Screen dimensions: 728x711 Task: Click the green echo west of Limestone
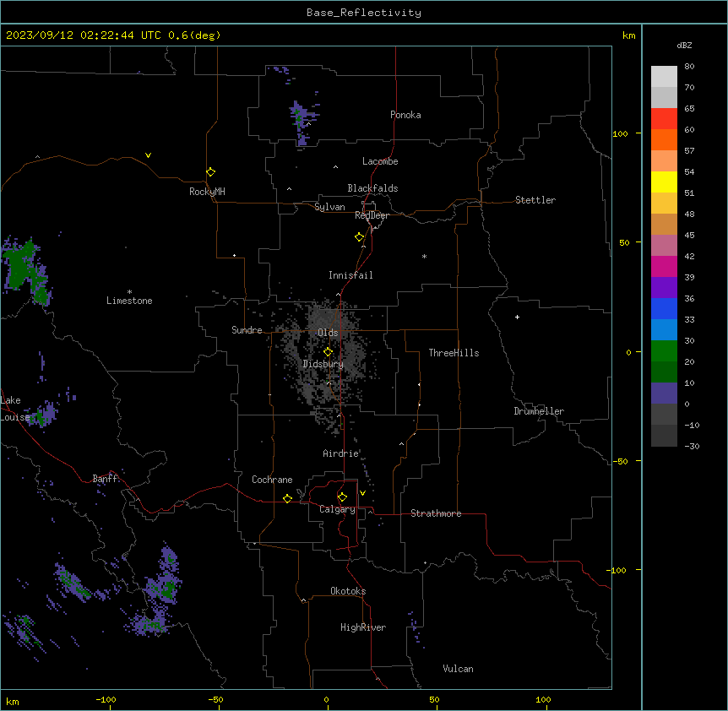click(x=25, y=272)
